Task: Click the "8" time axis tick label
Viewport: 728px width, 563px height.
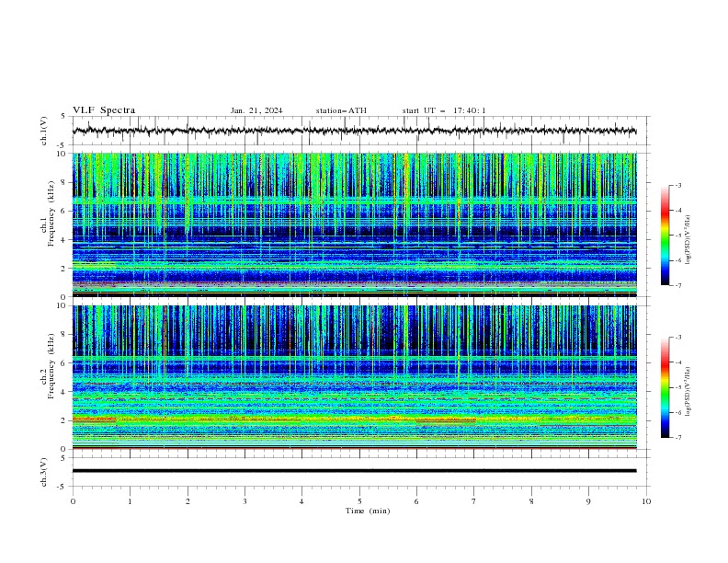Action: pyautogui.click(x=531, y=501)
